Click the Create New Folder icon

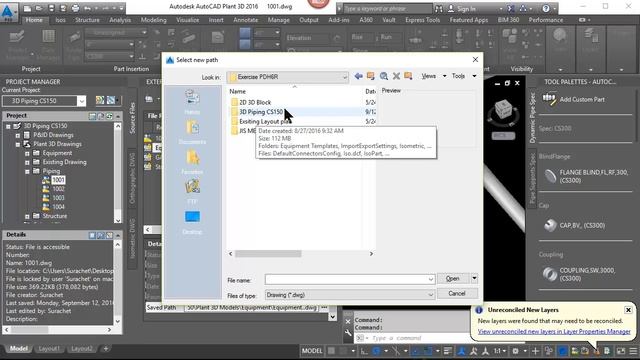pyautogui.click(x=408, y=76)
